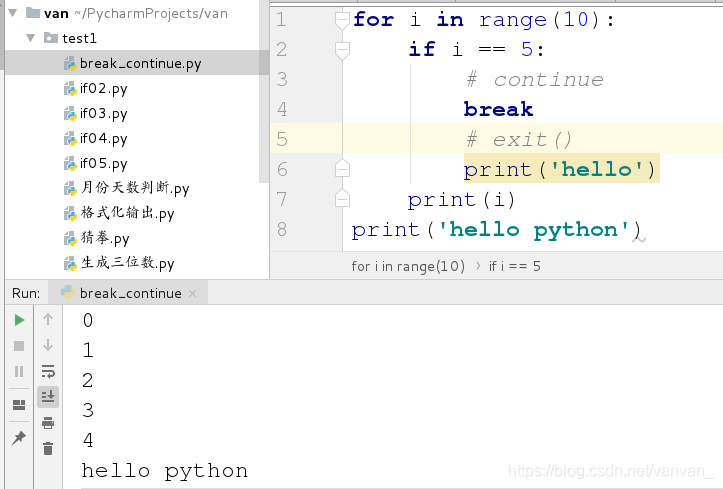Screen dimensions: 723x489
Task: Jump down the stack trace arrow
Action: click(48, 345)
